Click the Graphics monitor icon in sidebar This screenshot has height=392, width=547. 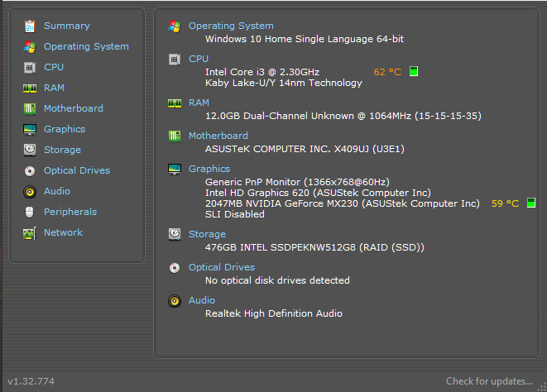point(30,129)
